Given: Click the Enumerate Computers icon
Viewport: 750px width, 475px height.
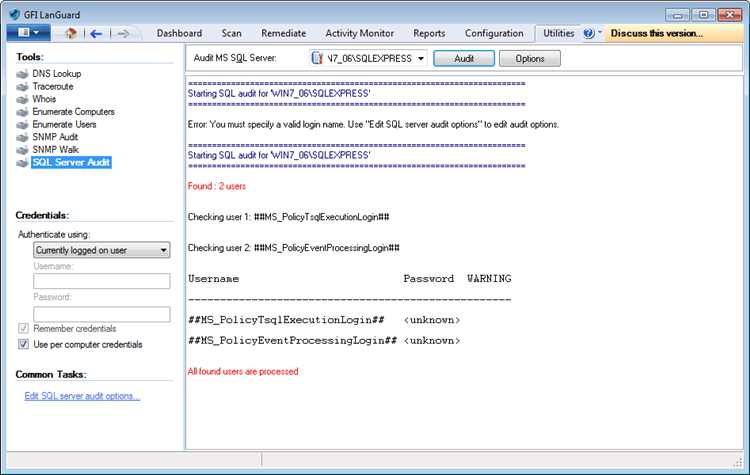Looking at the screenshot, I should pos(22,112).
